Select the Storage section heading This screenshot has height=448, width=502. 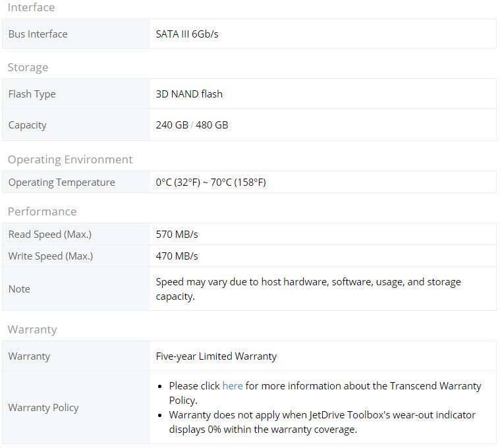[x=28, y=67]
